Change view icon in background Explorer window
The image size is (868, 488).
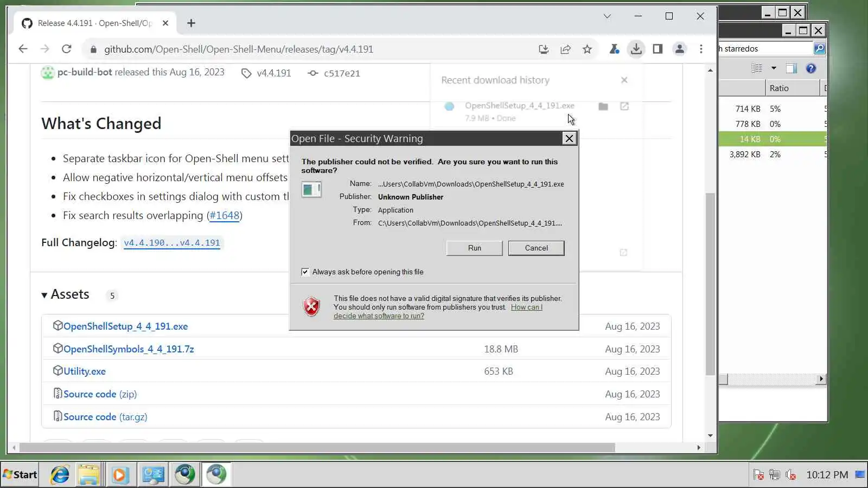tap(756, 68)
